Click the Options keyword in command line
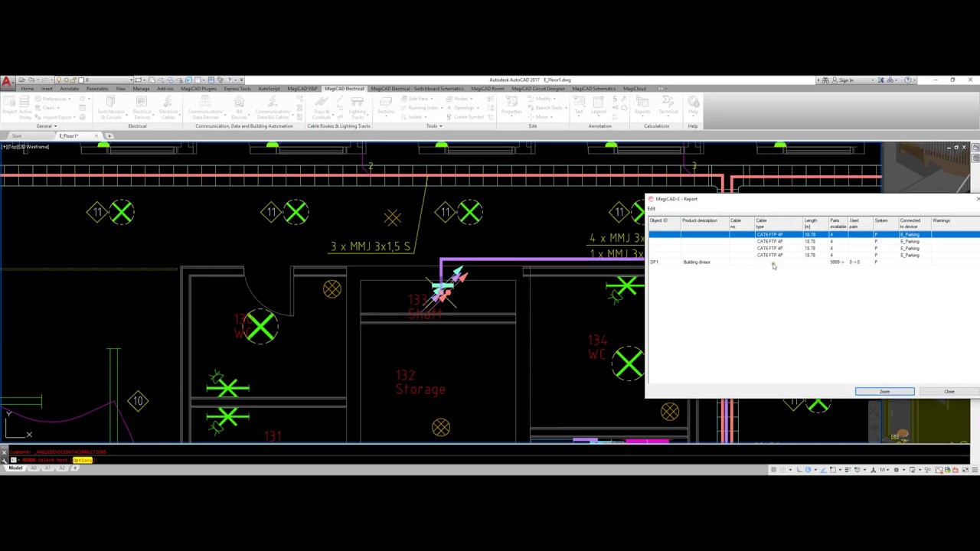980x551 pixels. 83,460
